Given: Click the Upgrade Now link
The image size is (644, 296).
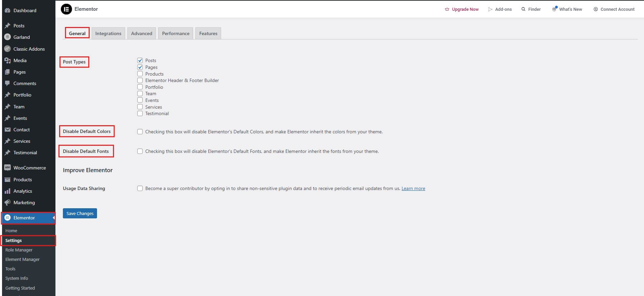Looking at the screenshot, I should pos(465,9).
